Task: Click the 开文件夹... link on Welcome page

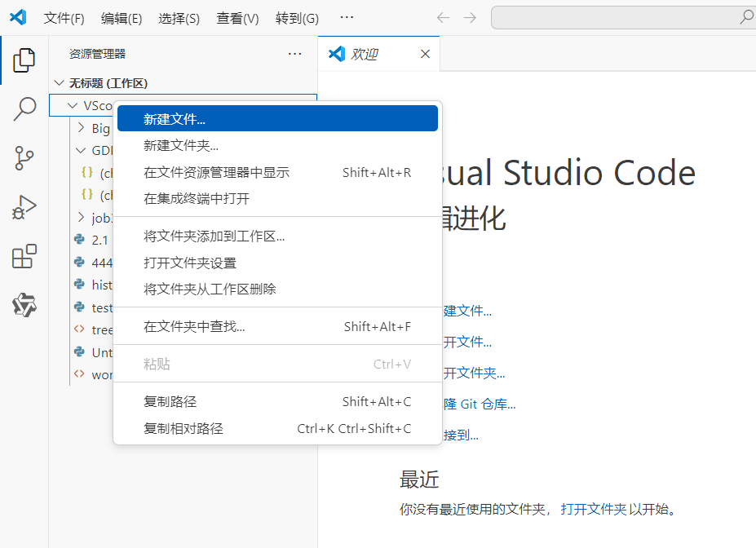Action: 474,373
